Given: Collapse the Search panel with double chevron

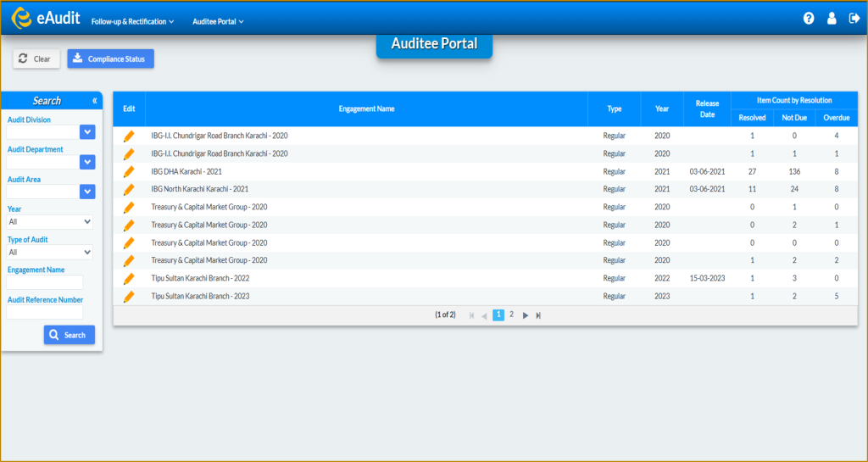Looking at the screenshot, I should point(95,101).
